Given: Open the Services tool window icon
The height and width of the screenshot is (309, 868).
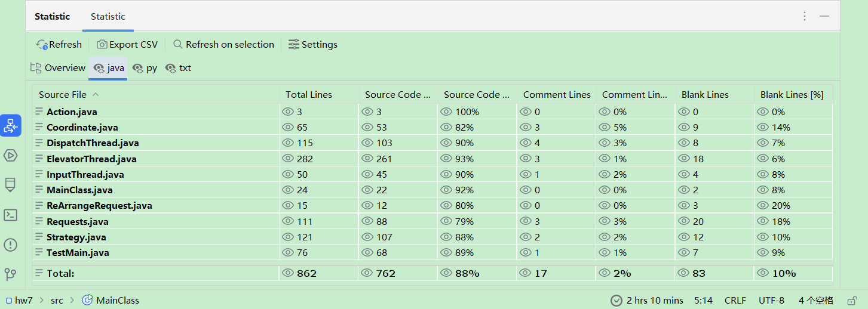Looking at the screenshot, I should (x=10, y=156).
